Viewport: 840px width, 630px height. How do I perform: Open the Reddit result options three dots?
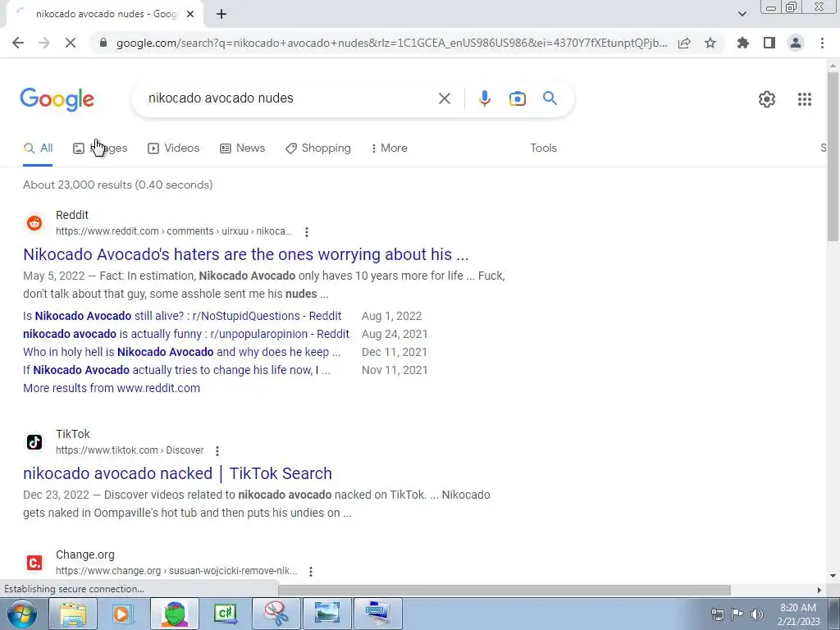[x=307, y=232]
